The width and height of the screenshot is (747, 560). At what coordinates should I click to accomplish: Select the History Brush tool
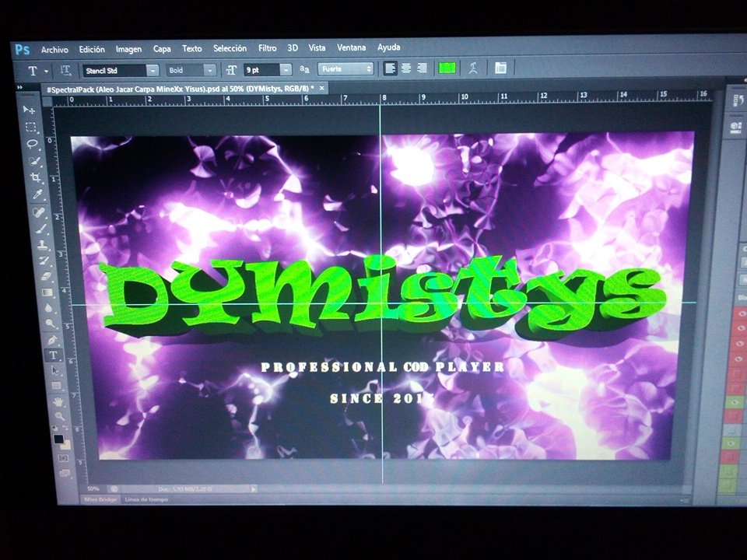coord(44,261)
